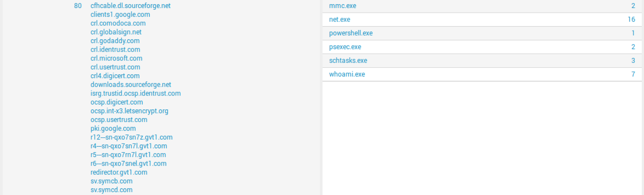The image size is (644, 195).
Task: Open the pki.google.com link
Action: [x=113, y=128]
